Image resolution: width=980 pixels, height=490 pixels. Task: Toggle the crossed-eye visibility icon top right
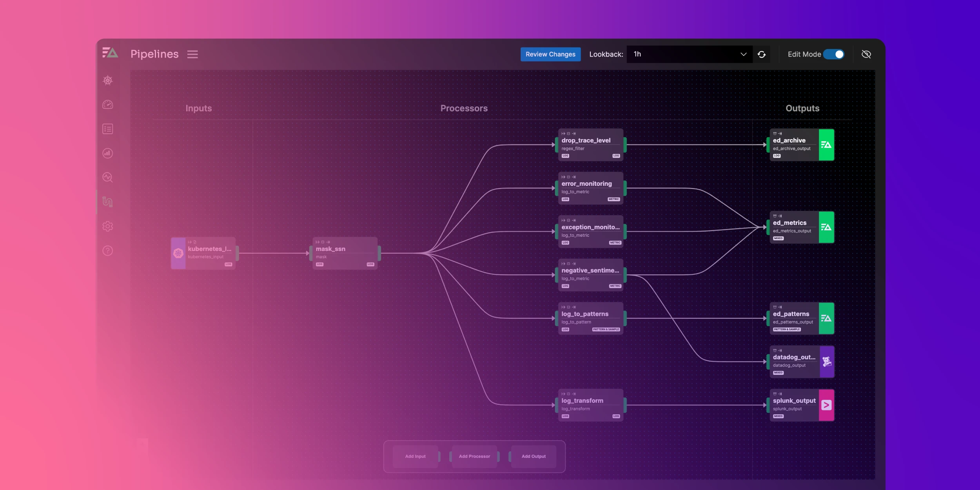tap(866, 54)
